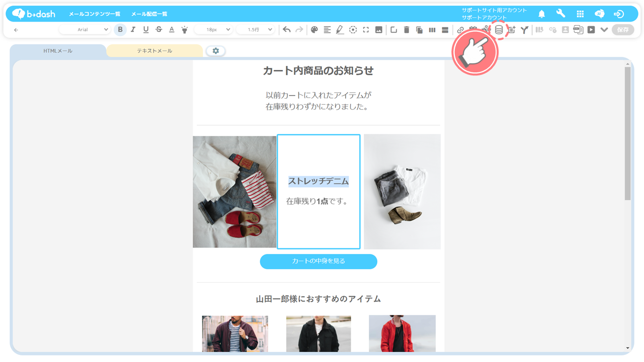The image size is (644, 362).
Task: Click the dashed circle target icon
Action: tap(353, 30)
